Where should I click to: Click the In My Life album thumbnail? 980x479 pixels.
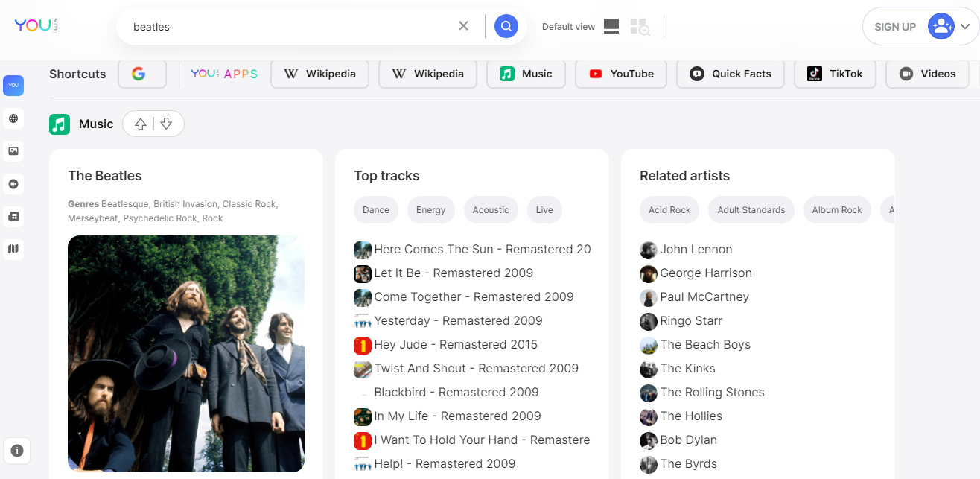363,417
